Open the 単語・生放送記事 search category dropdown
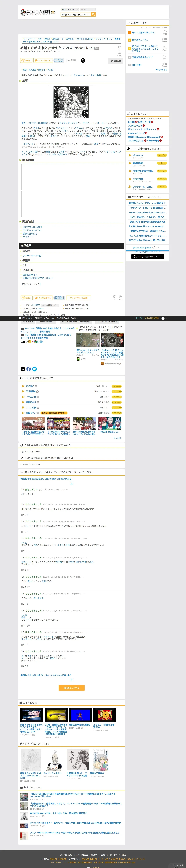 click(x=70, y=10)
